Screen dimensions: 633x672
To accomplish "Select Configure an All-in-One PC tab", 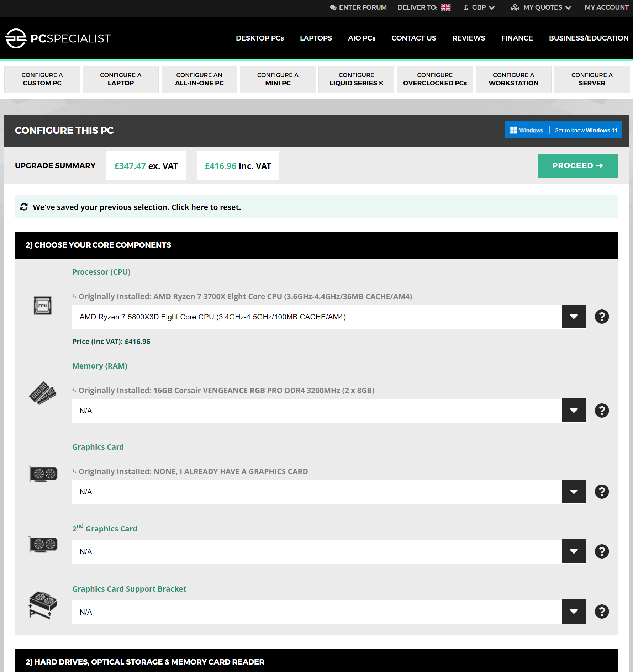I will pyautogui.click(x=199, y=79).
